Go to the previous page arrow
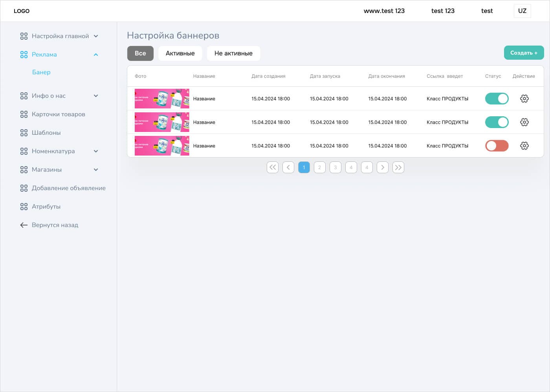The height and width of the screenshot is (392, 550). click(x=288, y=167)
